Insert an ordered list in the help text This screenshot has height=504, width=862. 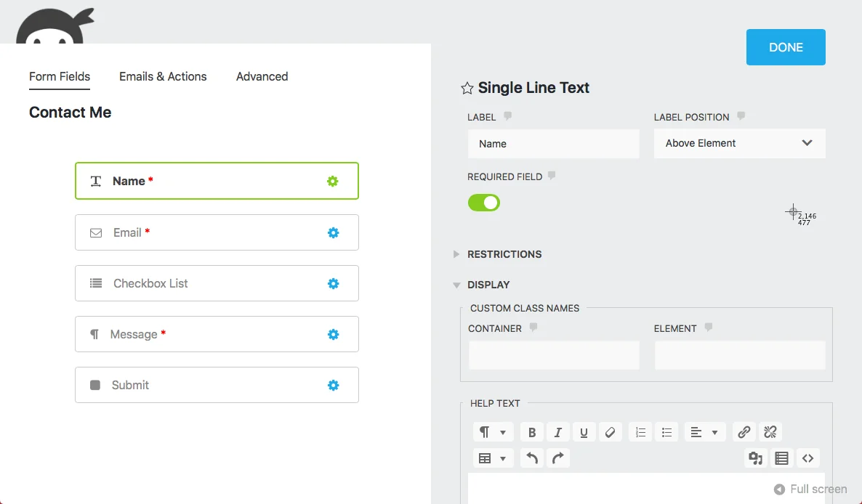[x=640, y=431]
